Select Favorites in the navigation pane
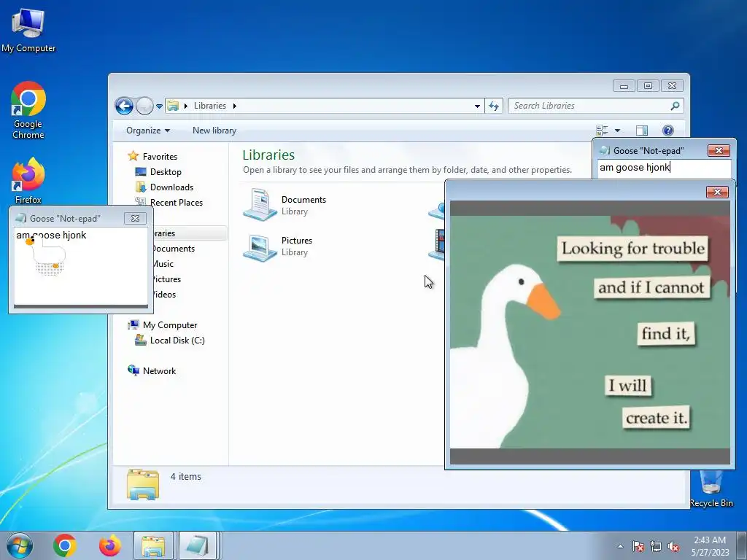Viewport: 747px width, 560px height. 153,156
